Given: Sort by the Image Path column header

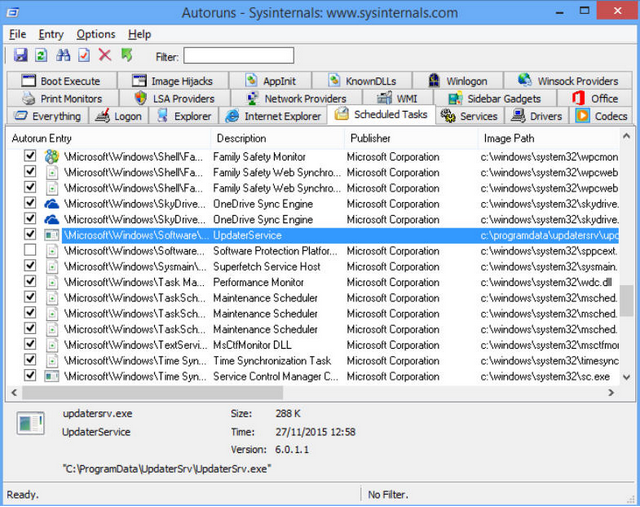Looking at the screenshot, I should pos(549,138).
